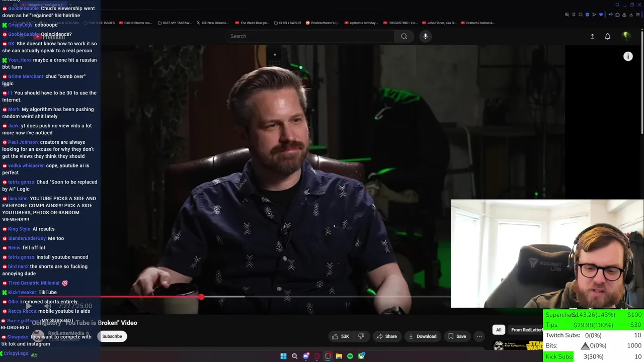Open Windows Start menu
The height and width of the screenshot is (362, 644).
283,356
